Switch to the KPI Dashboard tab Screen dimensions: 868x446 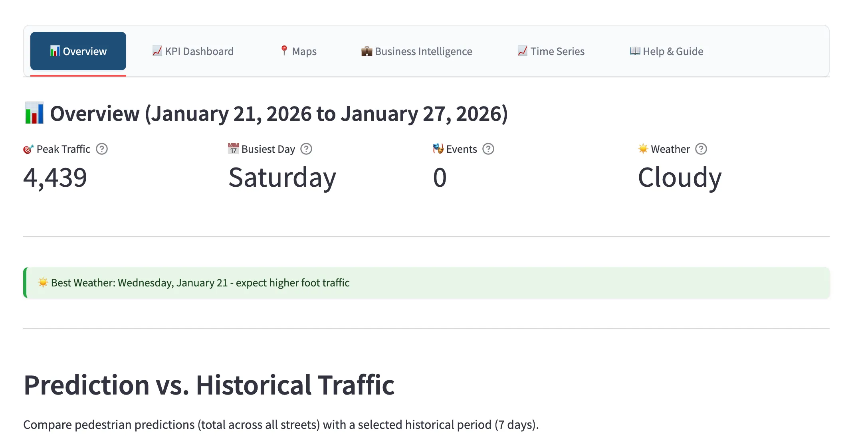click(x=193, y=51)
